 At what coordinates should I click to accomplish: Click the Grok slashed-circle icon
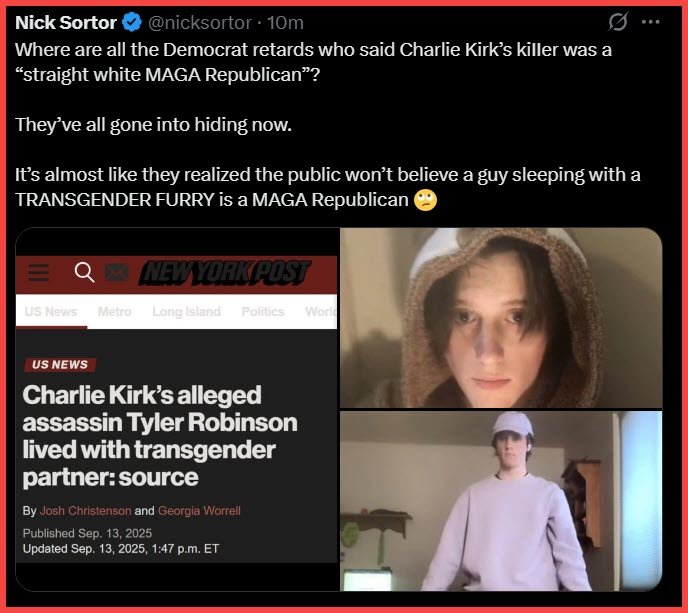[x=618, y=22]
